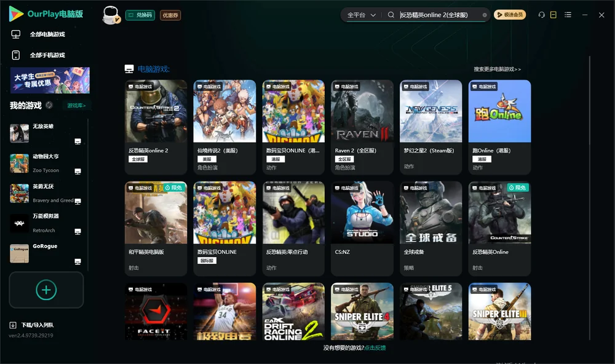Clear the search box text
The height and width of the screenshot is (364, 615).
coord(485,15)
